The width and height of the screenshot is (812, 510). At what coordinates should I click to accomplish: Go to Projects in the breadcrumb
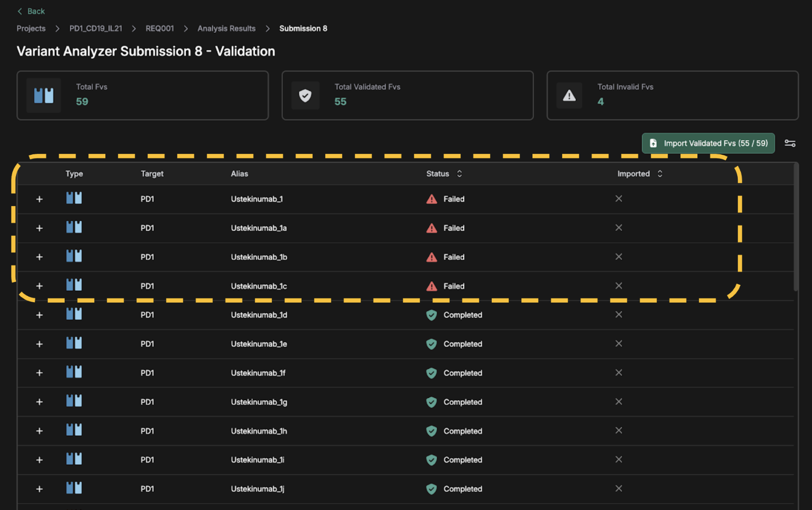(x=31, y=28)
